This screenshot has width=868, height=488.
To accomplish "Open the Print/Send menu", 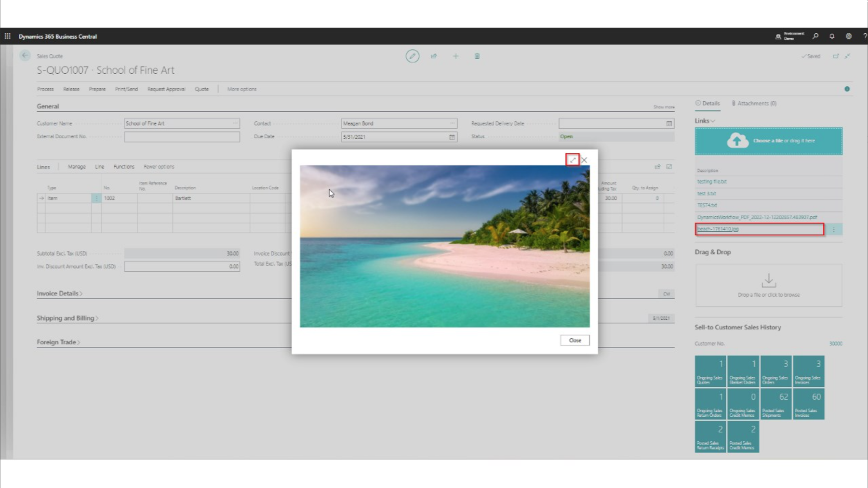I will (126, 89).
